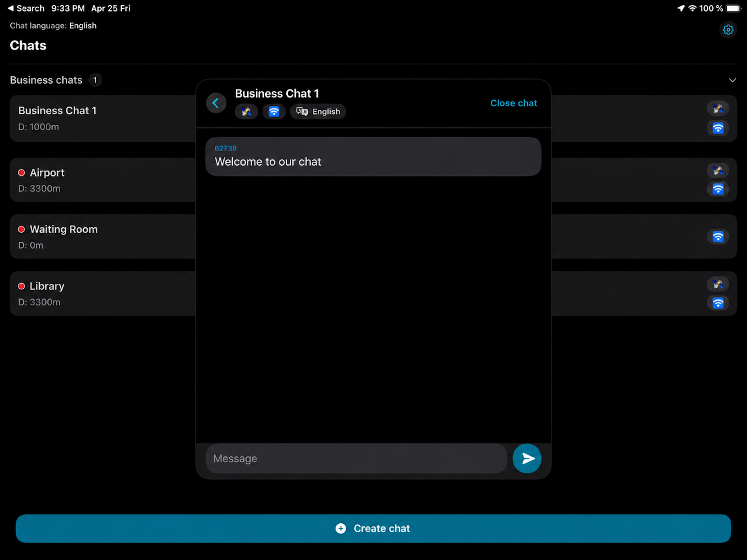
Task: Focus the Message input field
Action: pyautogui.click(x=356, y=458)
